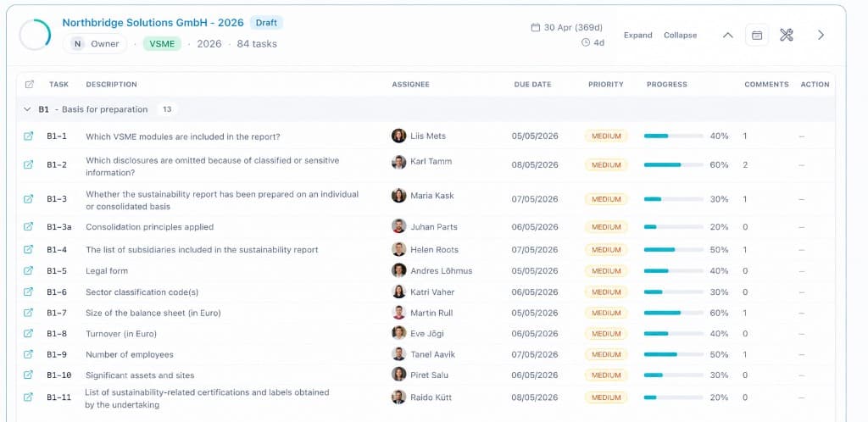The width and height of the screenshot is (868, 422).
Task: Click Karl Tamm avatar
Action: (x=398, y=162)
